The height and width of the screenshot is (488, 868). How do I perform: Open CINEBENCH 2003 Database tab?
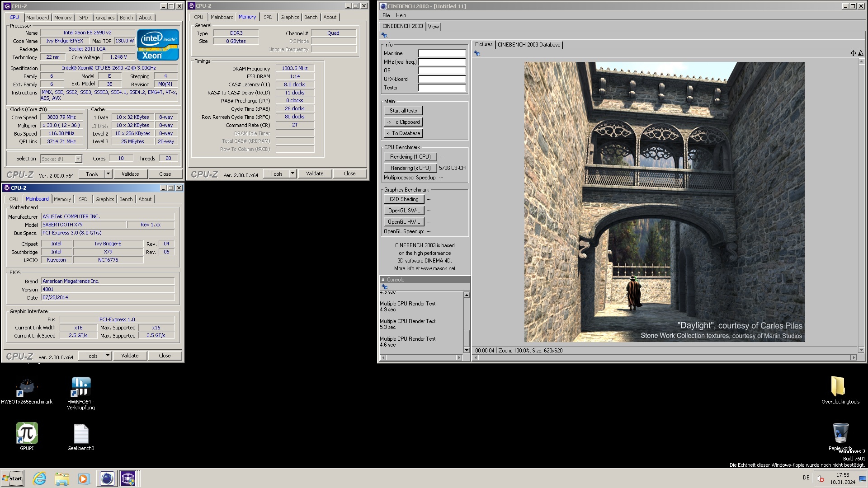point(529,45)
